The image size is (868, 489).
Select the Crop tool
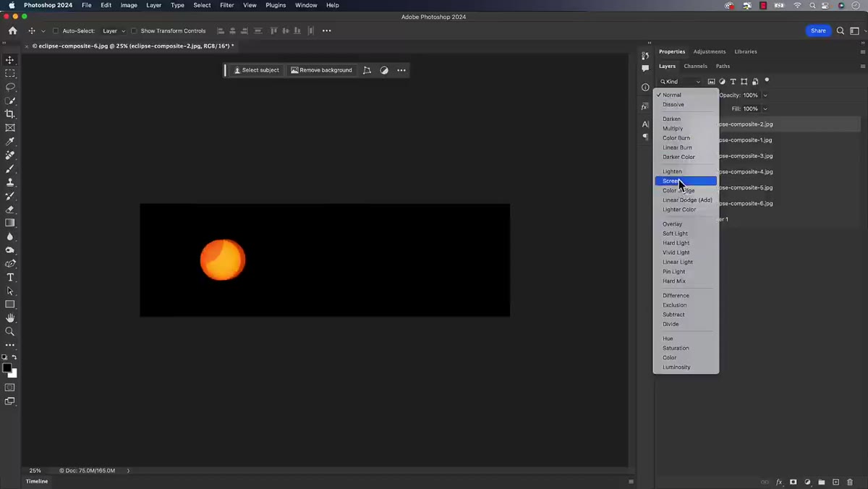pos(10,114)
